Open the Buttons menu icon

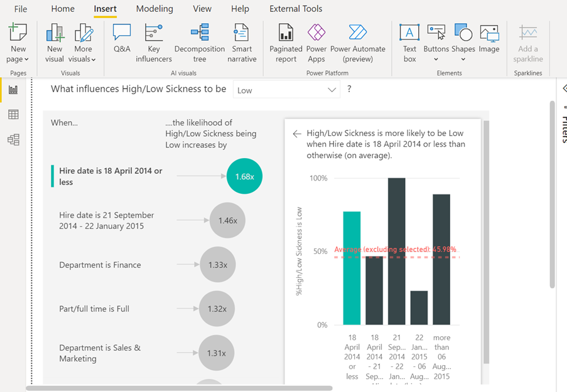pos(436,32)
